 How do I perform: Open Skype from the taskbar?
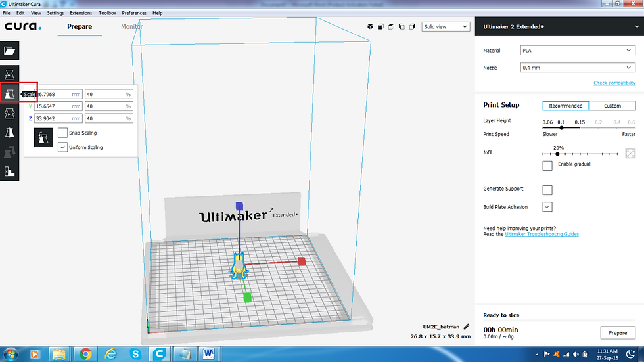pyautogui.click(x=135, y=354)
